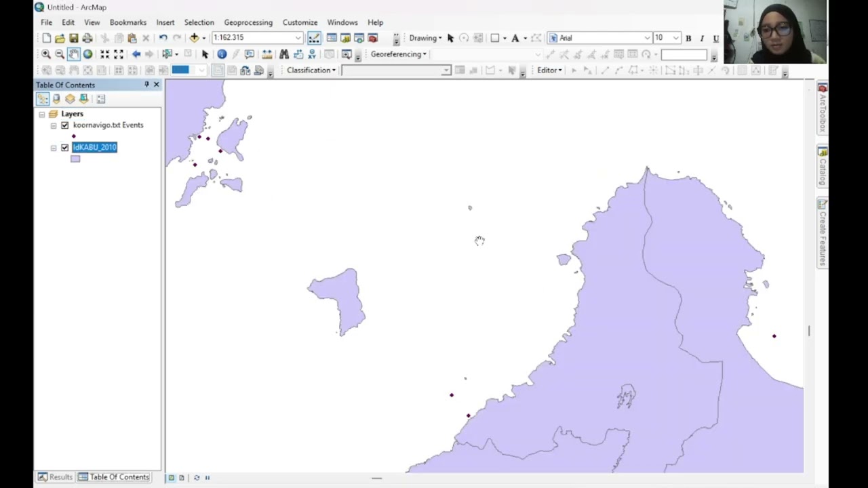Uncheck the IdKABU_2010 layer visibility
This screenshot has height=488, width=868.
click(x=65, y=148)
